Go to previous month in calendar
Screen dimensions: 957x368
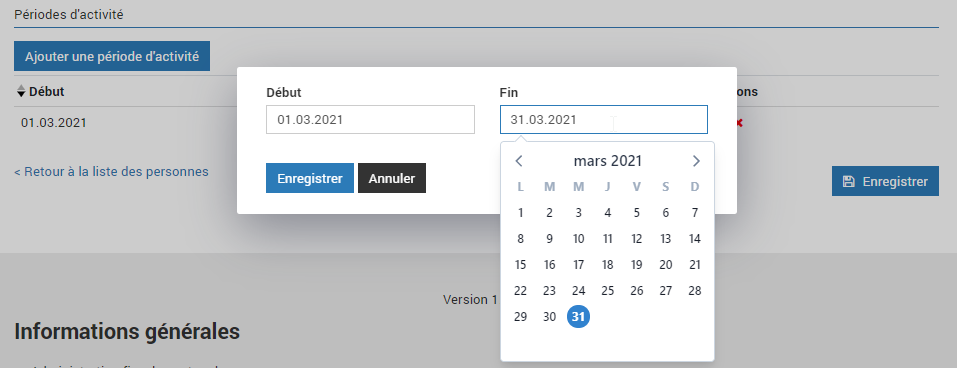tap(519, 161)
